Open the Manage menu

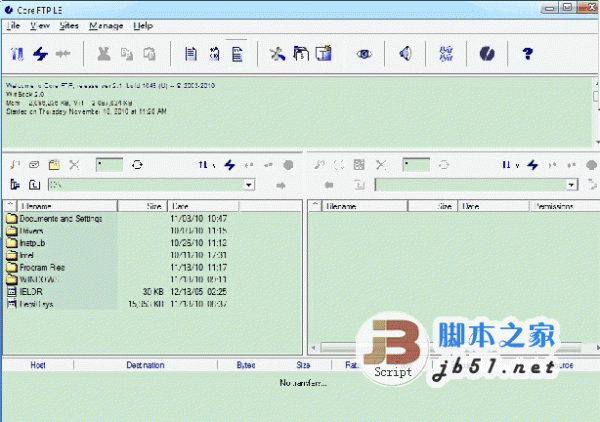[106, 26]
